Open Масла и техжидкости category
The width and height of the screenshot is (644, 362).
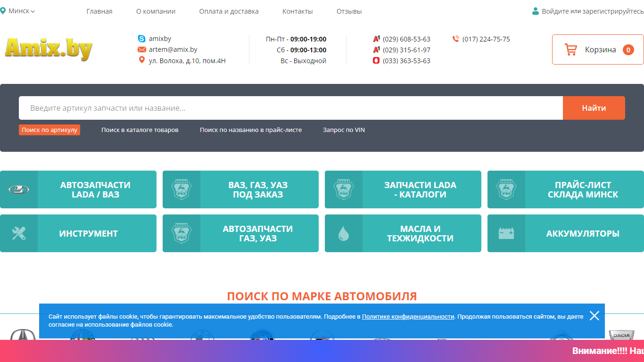403,233
